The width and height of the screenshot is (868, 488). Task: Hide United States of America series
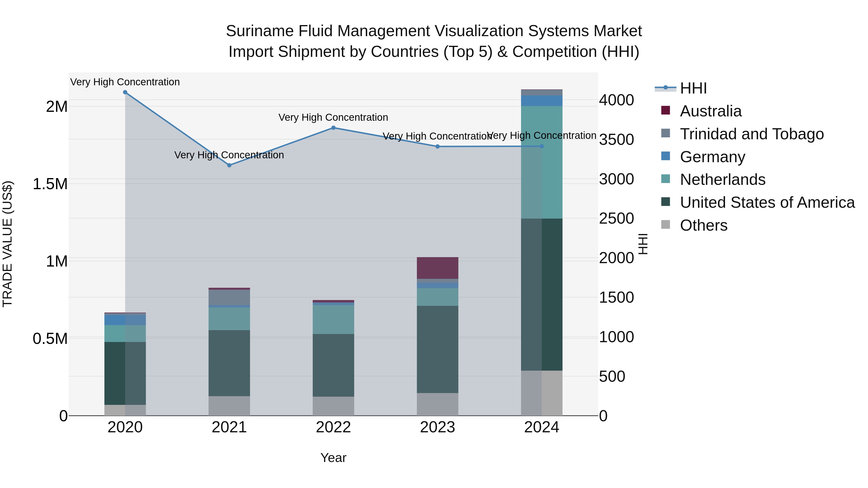click(x=758, y=202)
